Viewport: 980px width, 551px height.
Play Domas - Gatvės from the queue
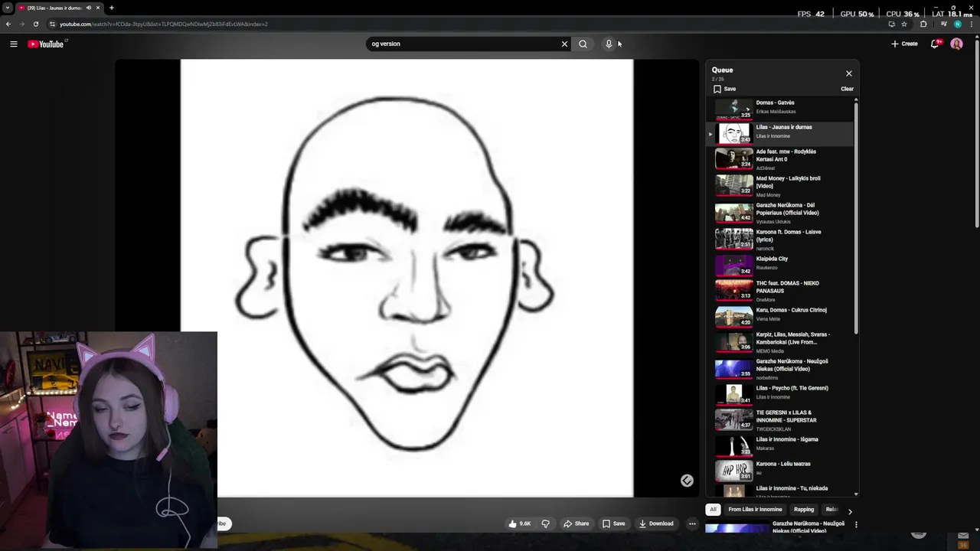(x=779, y=109)
